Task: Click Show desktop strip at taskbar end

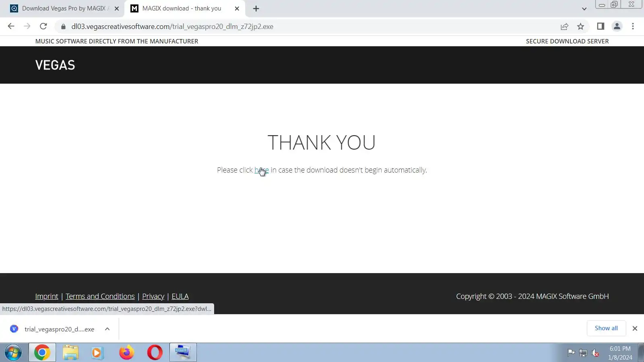Action: coord(641,353)
